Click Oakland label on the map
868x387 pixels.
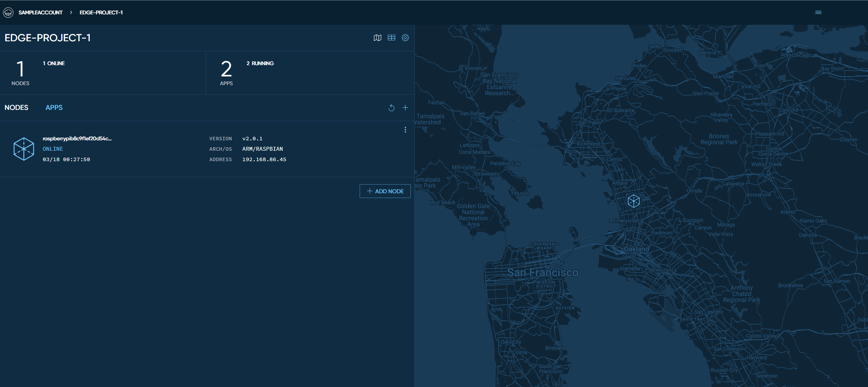[x=636, y=249]
